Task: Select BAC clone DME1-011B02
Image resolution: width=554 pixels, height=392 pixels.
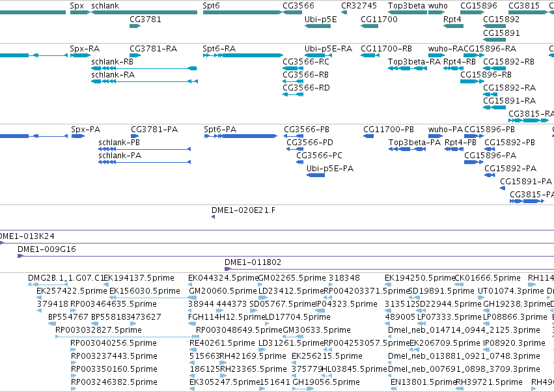Action: [x=253, y=262]
